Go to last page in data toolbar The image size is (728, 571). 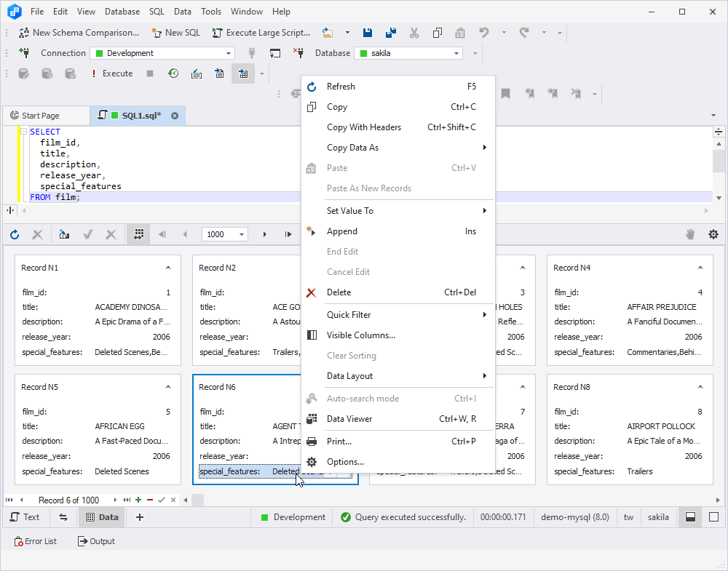288,235
